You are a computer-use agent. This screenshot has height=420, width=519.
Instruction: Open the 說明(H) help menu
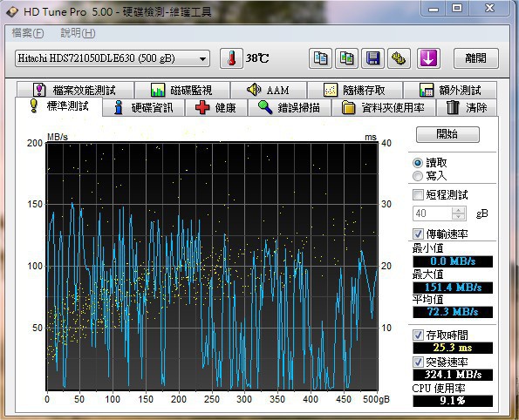pyautogui.click(x=79, y=33)
